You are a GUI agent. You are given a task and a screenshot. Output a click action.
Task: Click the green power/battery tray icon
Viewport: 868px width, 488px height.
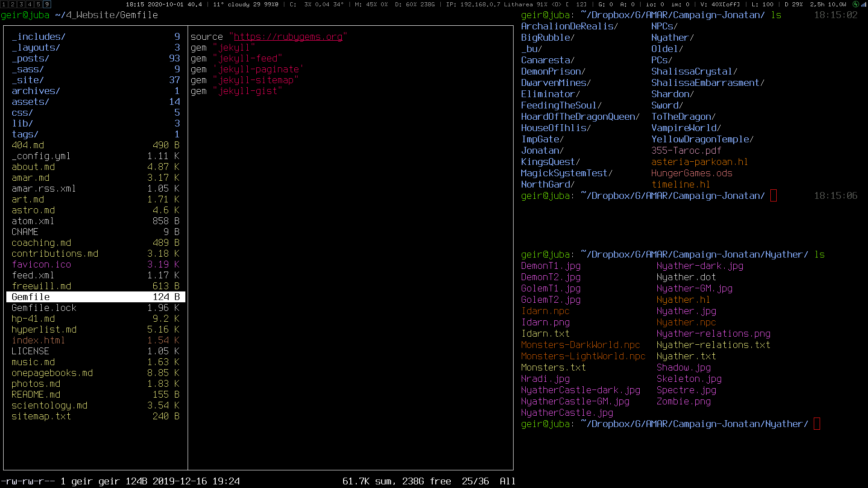coord(855,4)
